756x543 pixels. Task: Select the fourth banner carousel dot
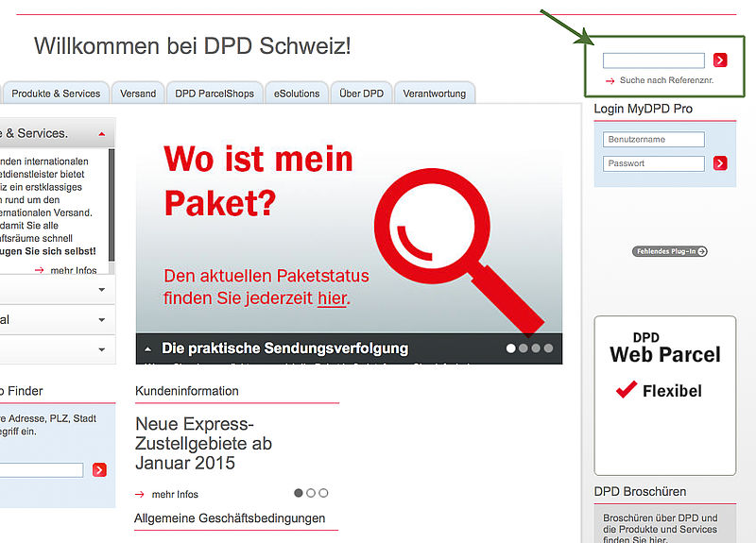[x=548, y=348]
